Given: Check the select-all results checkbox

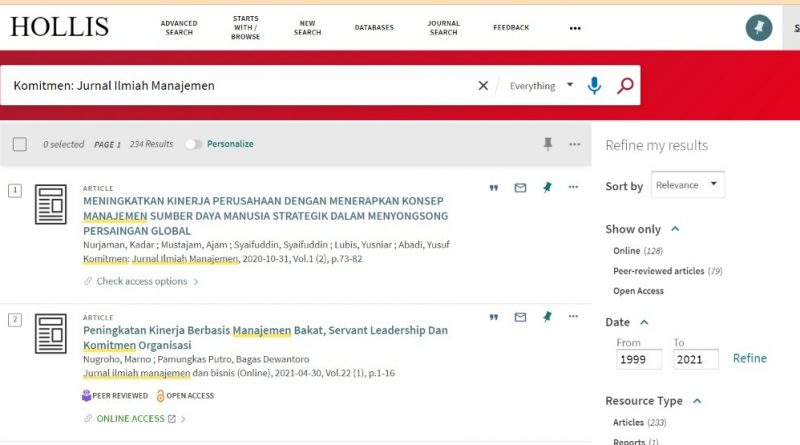Looking at the screenshot, I should (20, 144).
